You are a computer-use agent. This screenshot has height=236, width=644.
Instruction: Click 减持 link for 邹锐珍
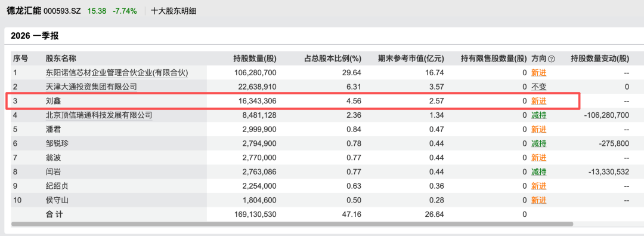539,144
